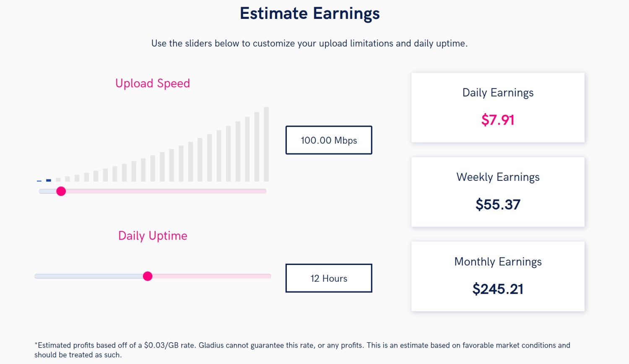Click the 100.00 Mbps value box
This screenshot has width=629, height=364.
pos(329,140)
